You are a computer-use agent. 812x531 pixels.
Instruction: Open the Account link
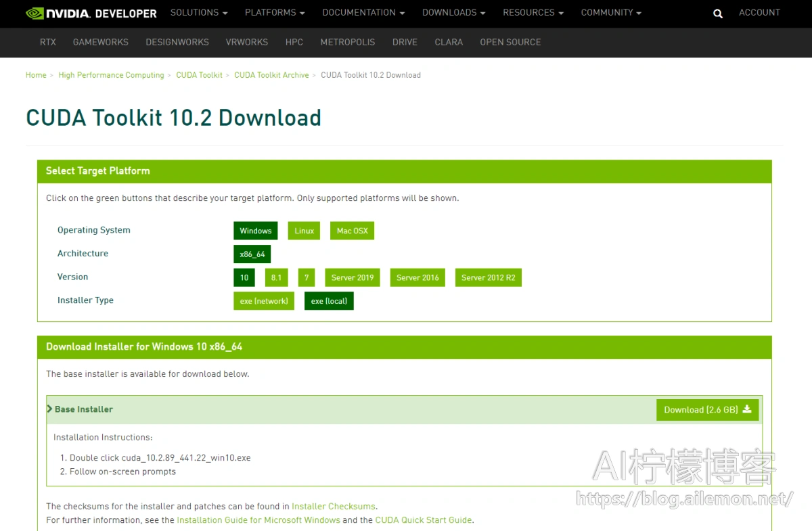[x=759, y=13]
